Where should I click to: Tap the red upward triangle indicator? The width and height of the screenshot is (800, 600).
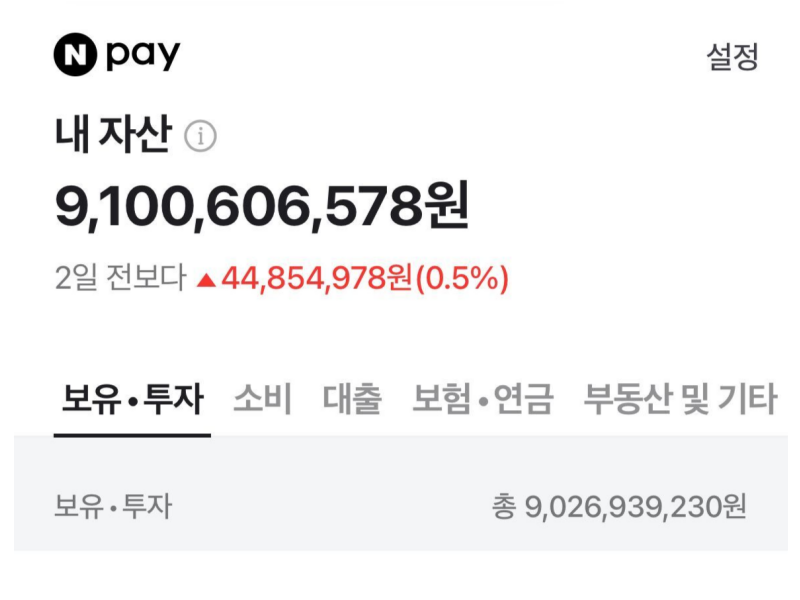click(x=207, y=280)
